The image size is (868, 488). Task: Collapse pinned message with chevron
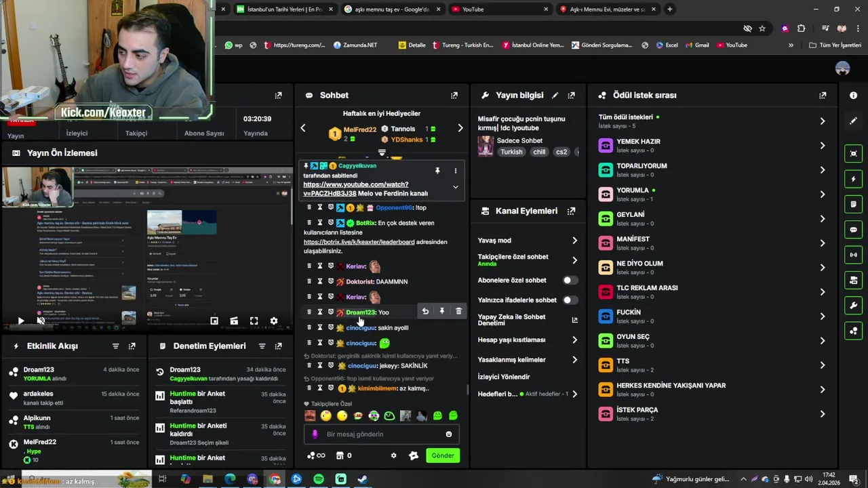455,187
